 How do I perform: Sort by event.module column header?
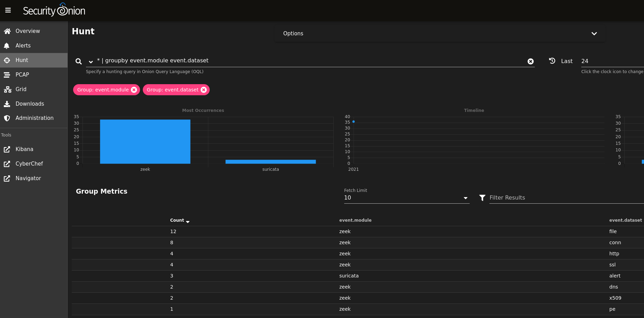click(x=355, y=220)
